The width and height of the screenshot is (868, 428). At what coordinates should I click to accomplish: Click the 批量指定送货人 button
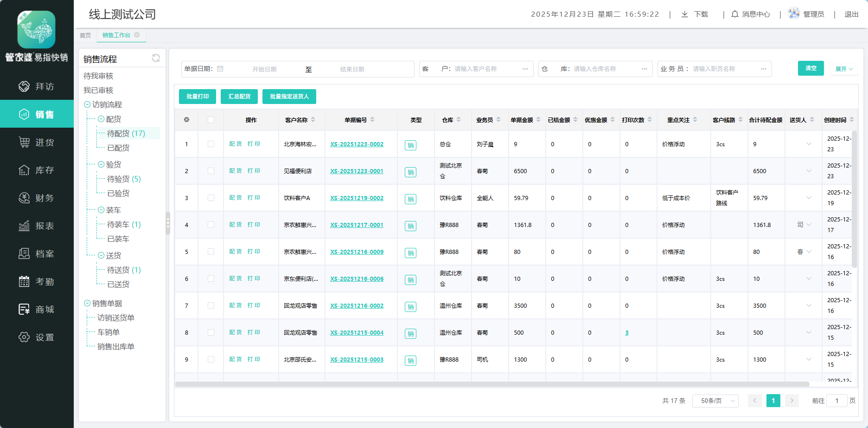click(x=289, y=97)
